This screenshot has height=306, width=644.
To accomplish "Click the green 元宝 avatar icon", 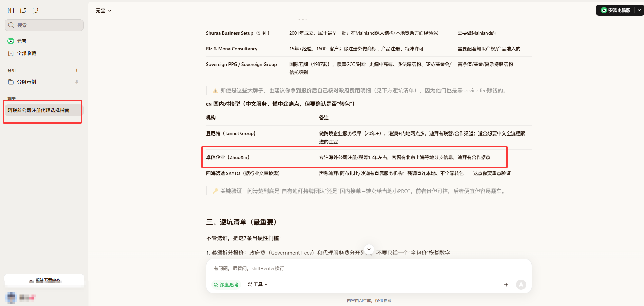I will [11, 41].
